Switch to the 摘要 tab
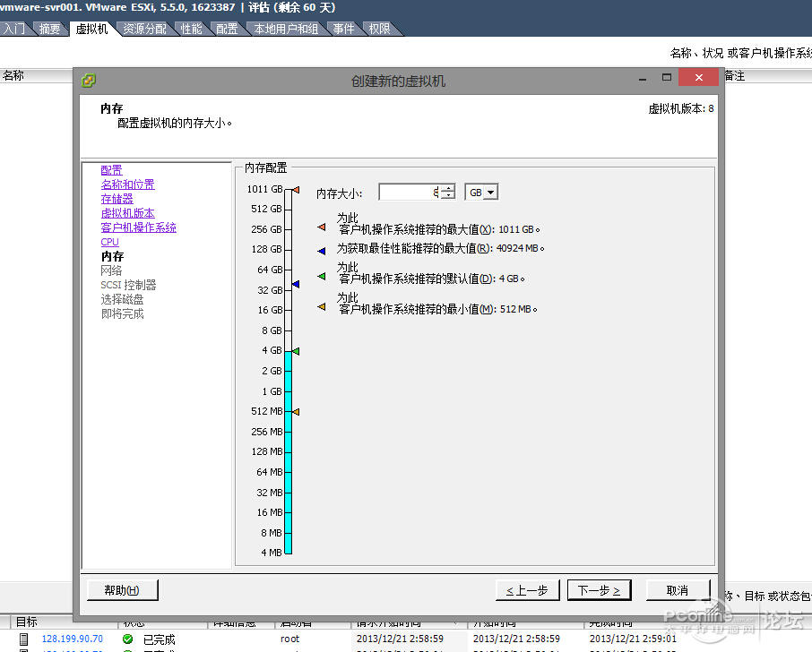This screenshot has height=652, width=812. tap(49, 29)
